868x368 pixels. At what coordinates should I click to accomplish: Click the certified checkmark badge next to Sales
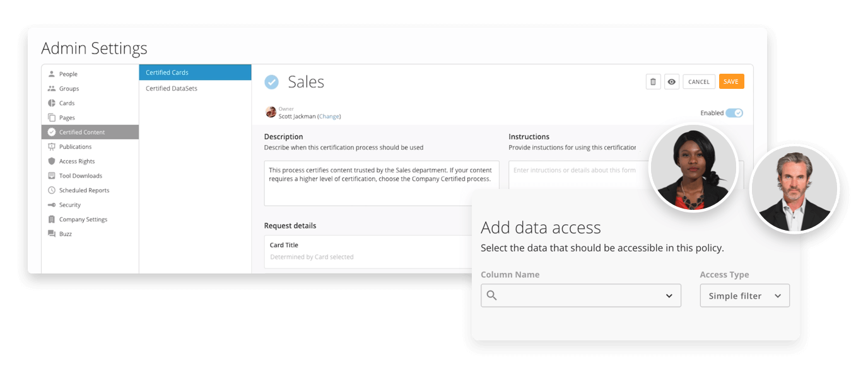pyautogui.click(x=272, y=81)
